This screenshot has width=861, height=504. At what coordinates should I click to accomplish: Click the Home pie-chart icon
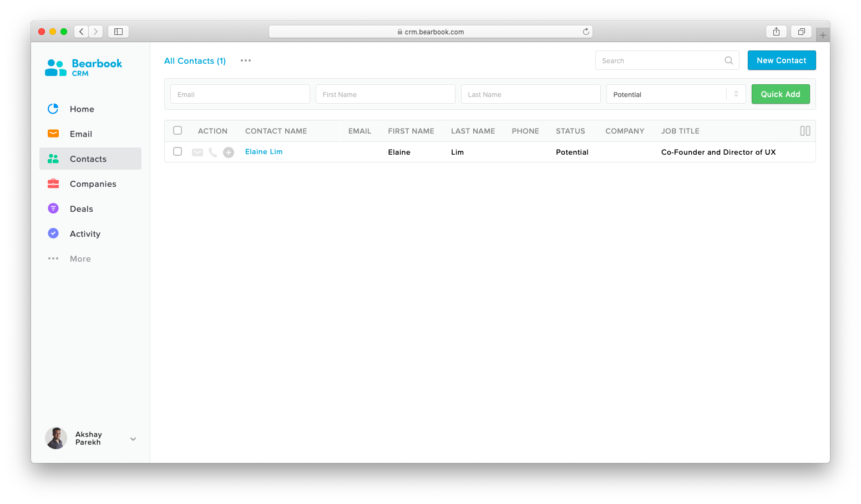click(x=53, y=109)
